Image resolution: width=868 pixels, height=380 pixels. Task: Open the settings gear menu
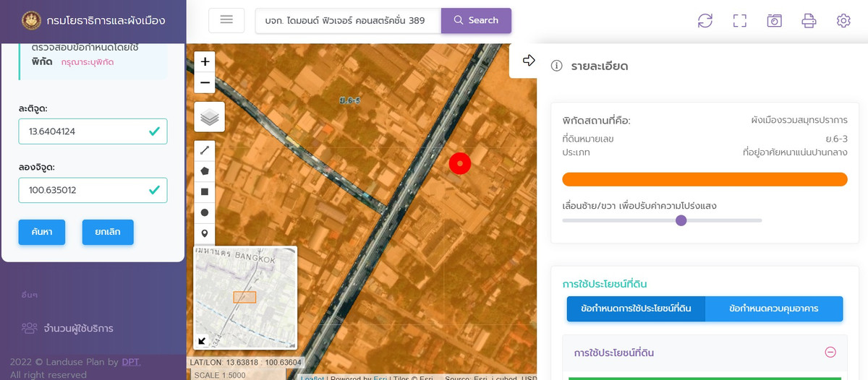pos(843,21)
